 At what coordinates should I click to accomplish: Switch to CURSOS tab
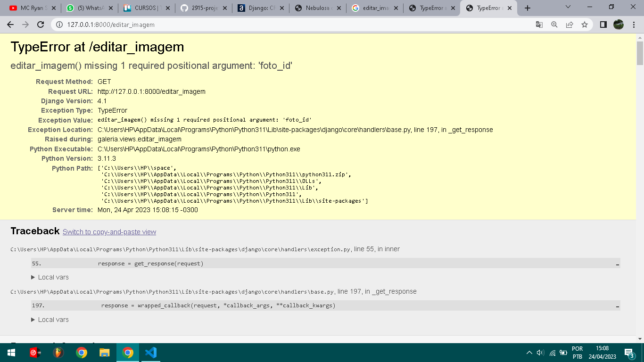[147, 8]
